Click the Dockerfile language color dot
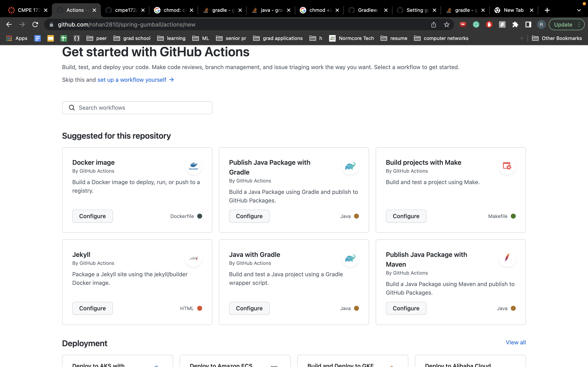Image resolution: width=588 pixels, height=367 pixels. coord(200,216)
